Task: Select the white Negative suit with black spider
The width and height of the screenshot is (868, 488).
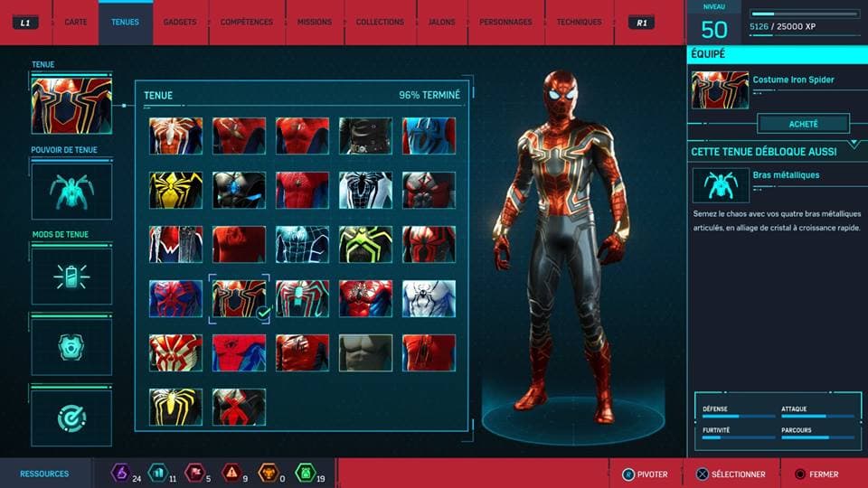Action: [365, 190]
